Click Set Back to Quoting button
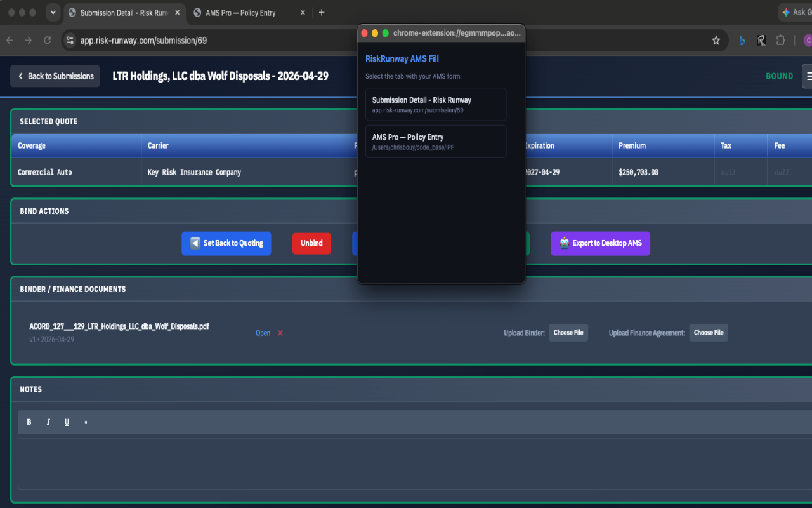Viewport: 812px width, 508px height. tap(226, 243)
